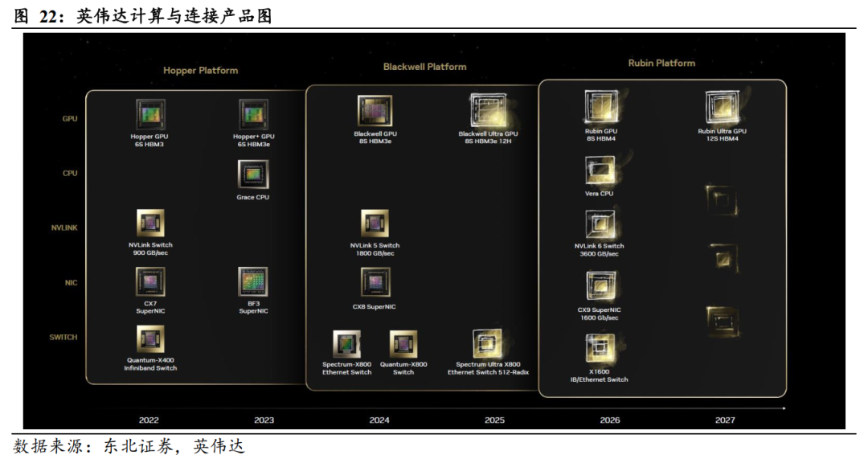Click the Spectrum Ultra X800 Ethernet Switch icon
The image size is (868, 455).
[x=487, y=344]
